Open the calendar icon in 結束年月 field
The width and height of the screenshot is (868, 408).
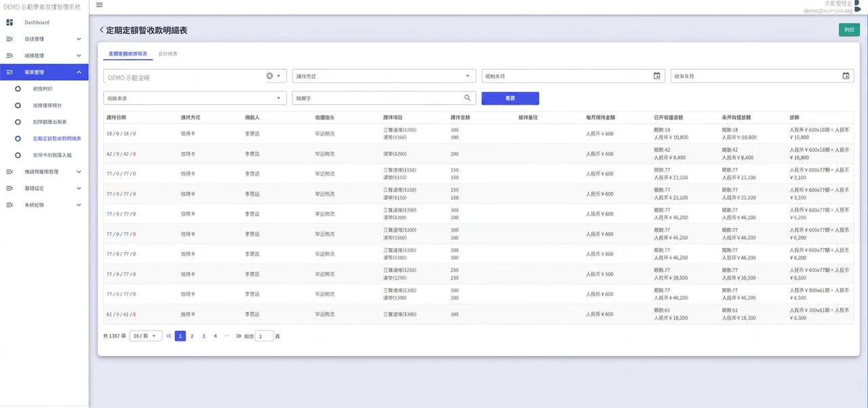pos(846,76)
